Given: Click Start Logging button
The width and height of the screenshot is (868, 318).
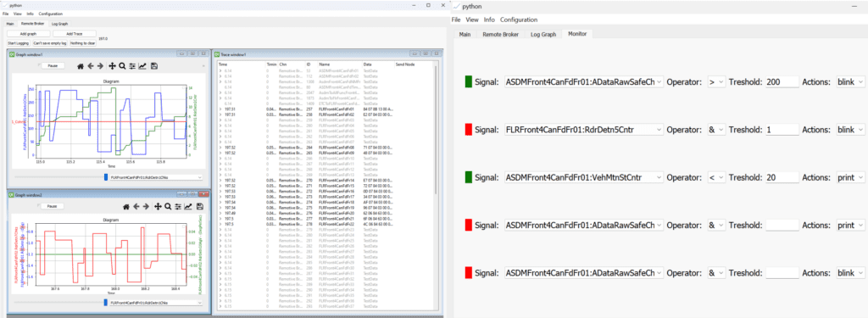Looking at the screenshot, I should [19, 42].
